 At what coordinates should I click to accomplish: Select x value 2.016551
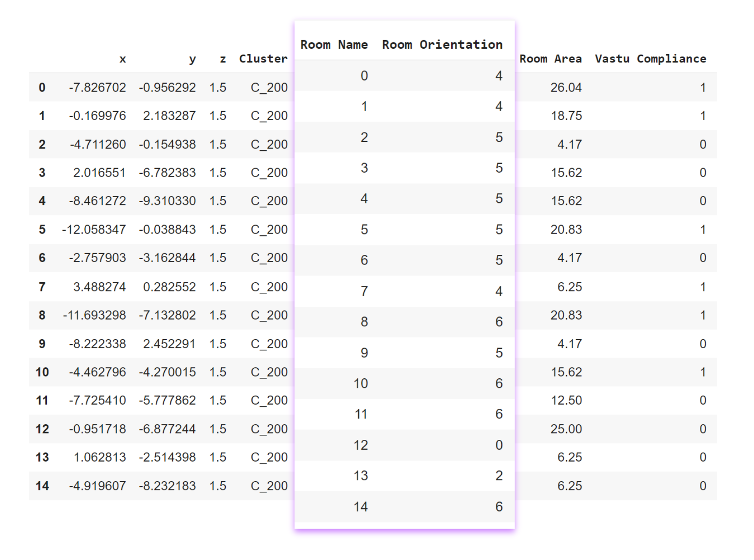coord(99,173)
